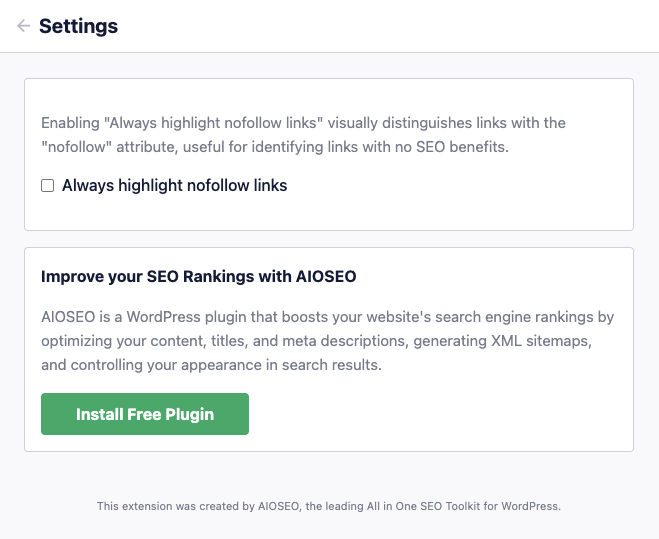The width and height of the screenshot is (659, 539).
Task: Click the "Always highlight nofollow links" label text
Action: [174, 185]
